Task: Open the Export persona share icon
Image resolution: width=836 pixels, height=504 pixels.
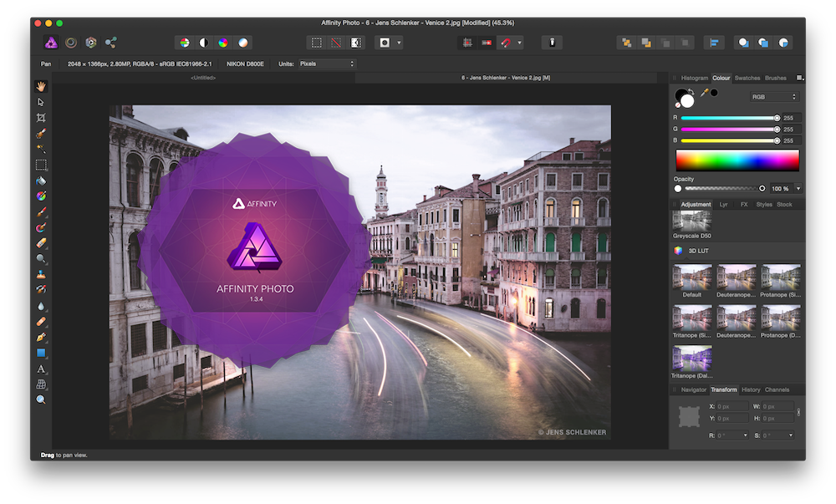Action: 110,43
